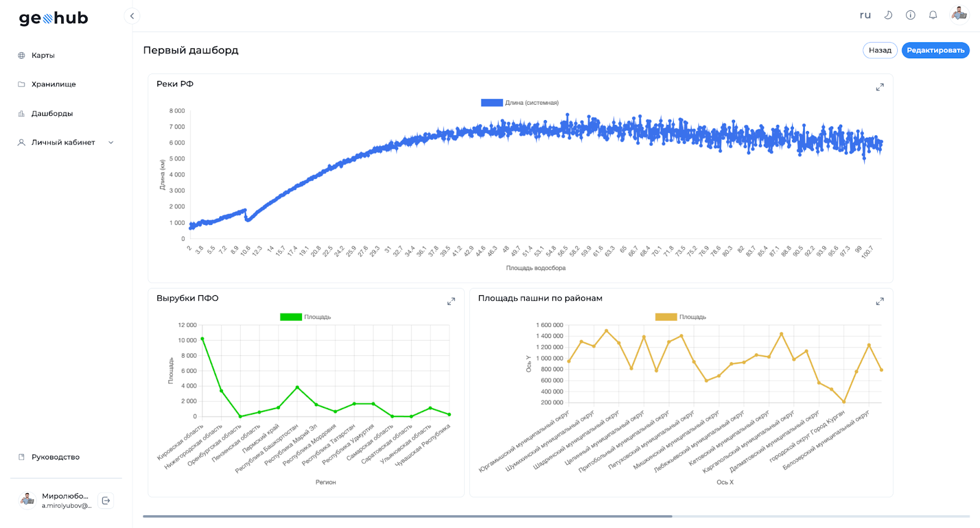Click Кировская область data point peak
Image resolution: width=980 pixels, height=528 pixels.
(203, 339)
